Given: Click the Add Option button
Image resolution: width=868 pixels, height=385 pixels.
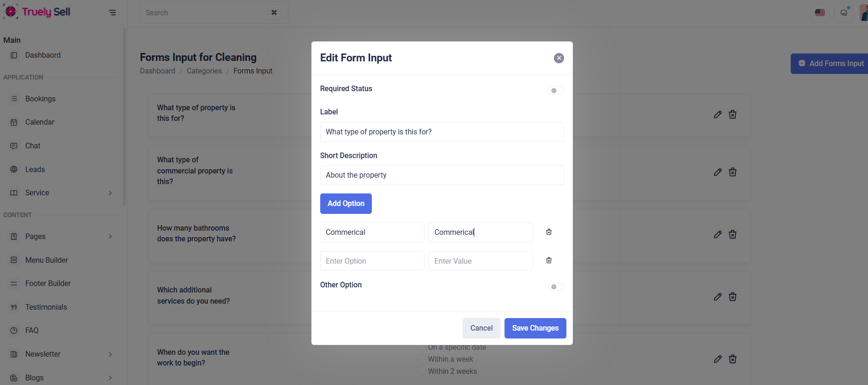Looking at the screenshot, I should point(345,204).
